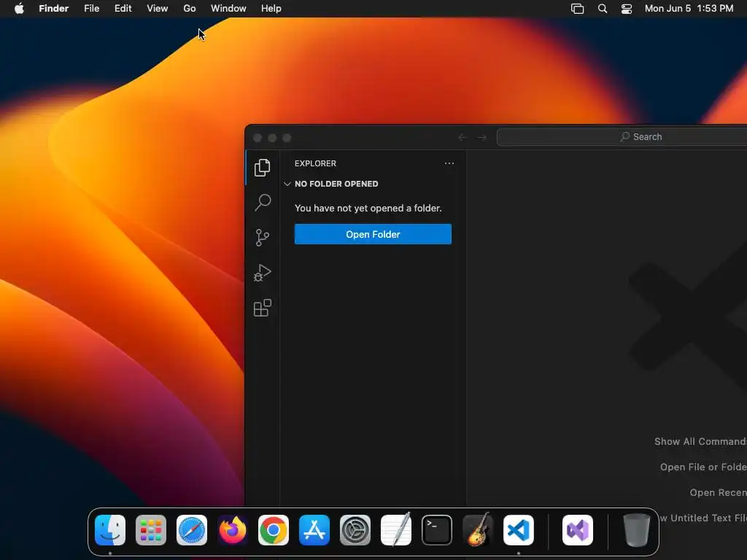Go back using the left arrow

pyautogui.click(x=462, y=137)
